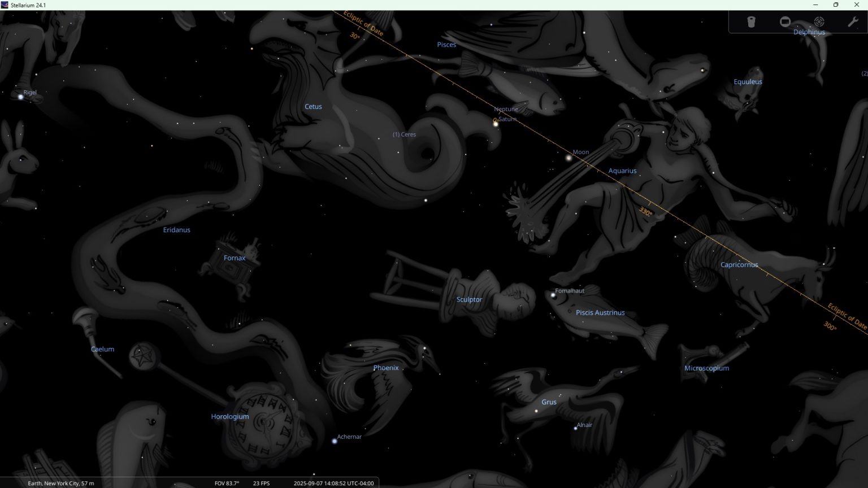Click the date and time in status bar

(x=333, y=483)
